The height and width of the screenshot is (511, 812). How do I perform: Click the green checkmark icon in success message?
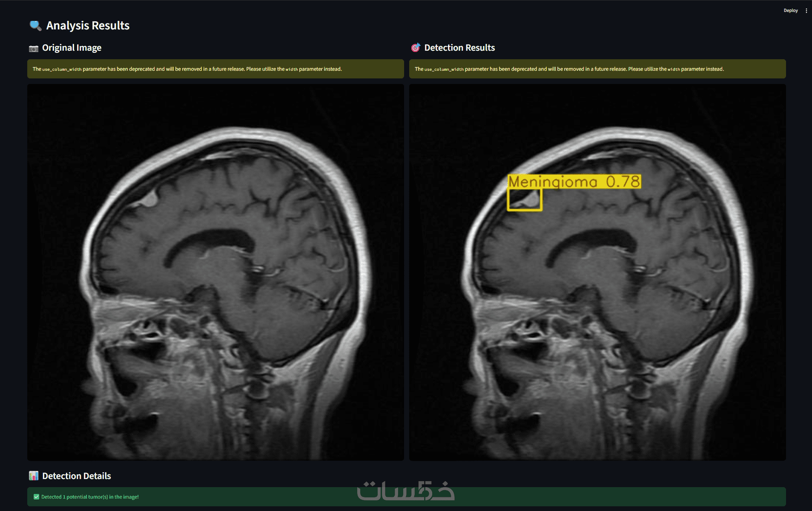[x=36, y=497]
